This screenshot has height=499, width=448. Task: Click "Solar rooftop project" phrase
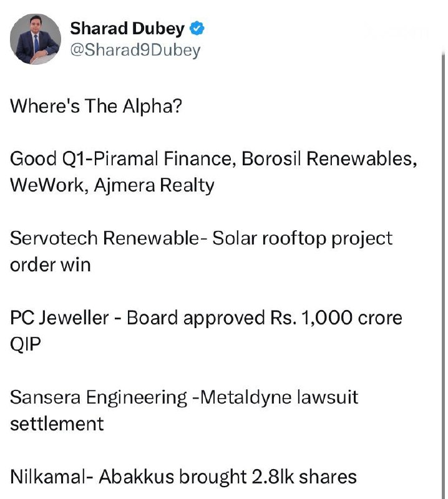[x=303, y=239]
